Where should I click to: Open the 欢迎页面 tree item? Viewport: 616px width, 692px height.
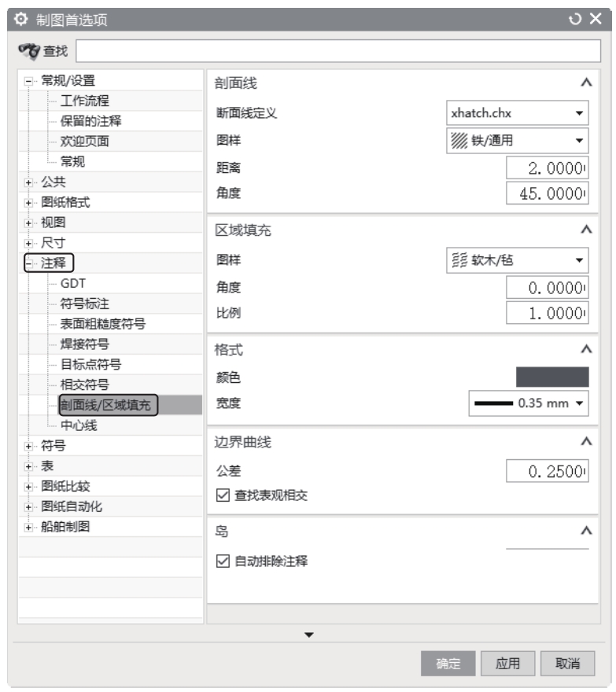tap(84, 142)
